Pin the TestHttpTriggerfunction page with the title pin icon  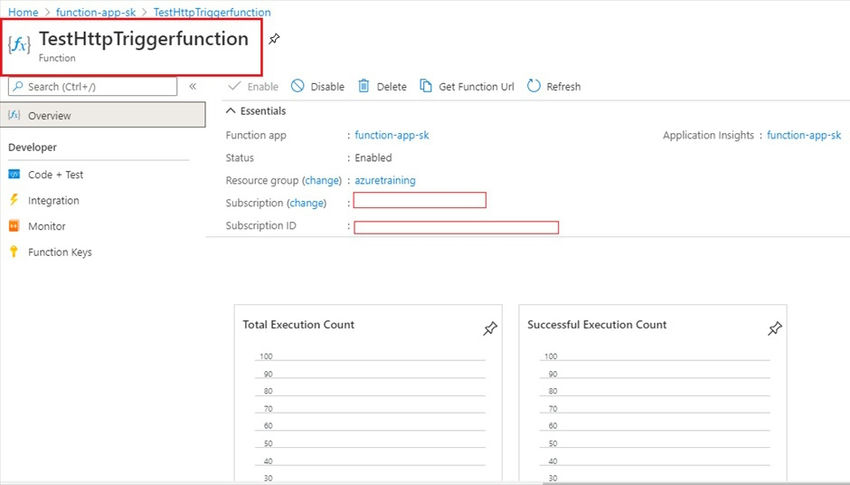(x=274, y=39)
